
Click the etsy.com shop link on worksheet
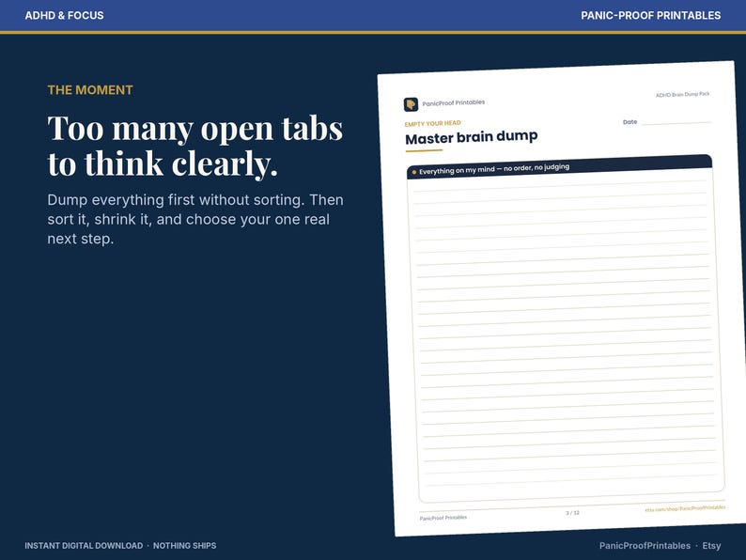(685, 508)
